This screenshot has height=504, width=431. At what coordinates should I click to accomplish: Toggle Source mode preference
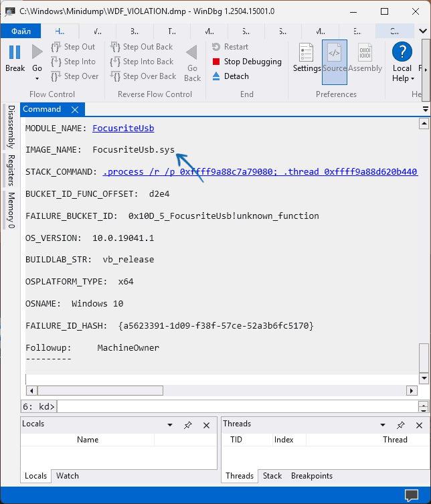pos(335,62)
